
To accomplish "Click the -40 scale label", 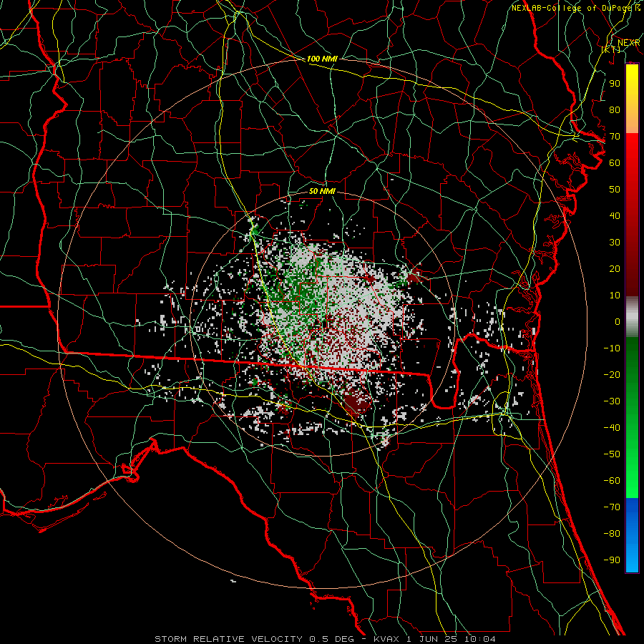I will (612, 428).
